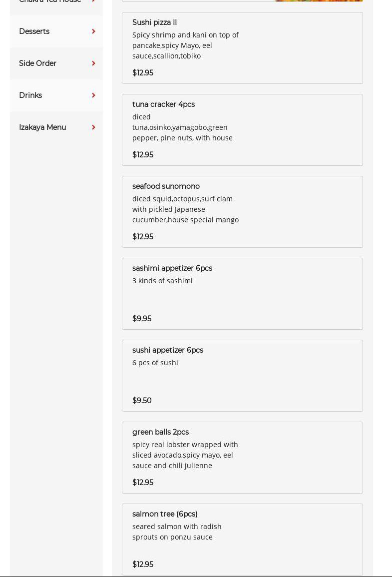Select the Side Order category label
The image size is (392, 577).
(x=37, y=63)
